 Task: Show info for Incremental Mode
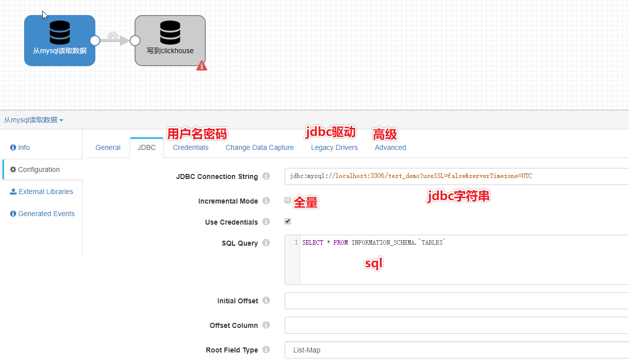[266, 201]
